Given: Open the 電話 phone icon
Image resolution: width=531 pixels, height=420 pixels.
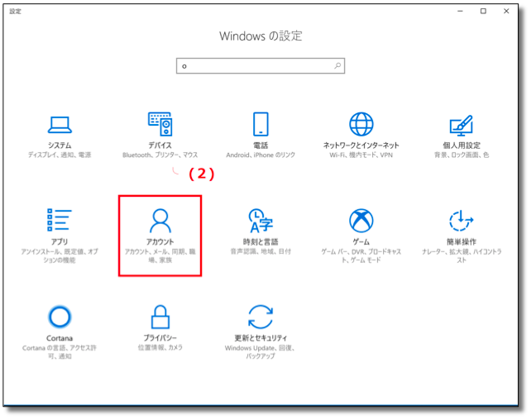Looking at the screenshot, I should pyautogui.click(x=261, y=124).
